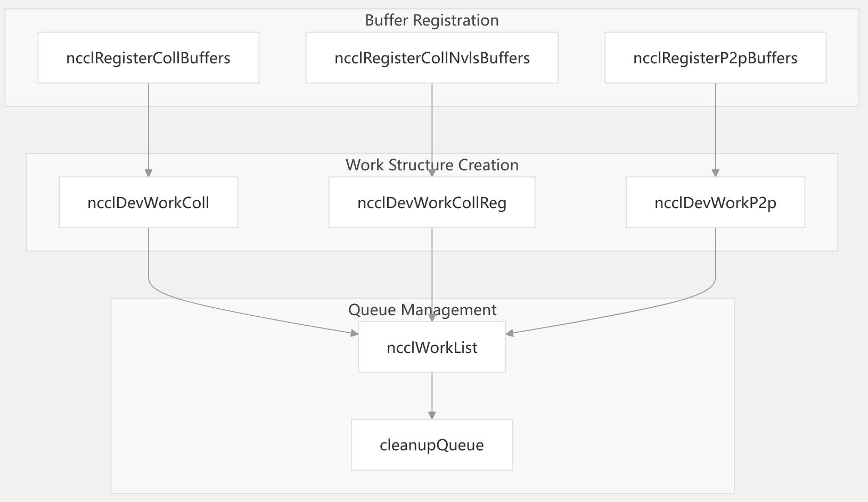Select the ncclDevWorkColl node
This screenshot has height=502, width=868.
pyautogui.click(x=148, y=202)
